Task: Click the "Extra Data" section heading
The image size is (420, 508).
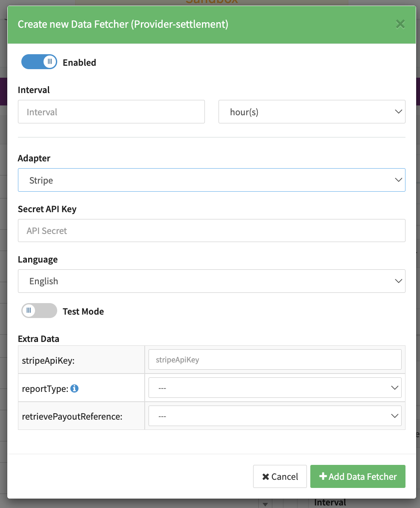Action: pyautogui.click(x=38, y=339)
